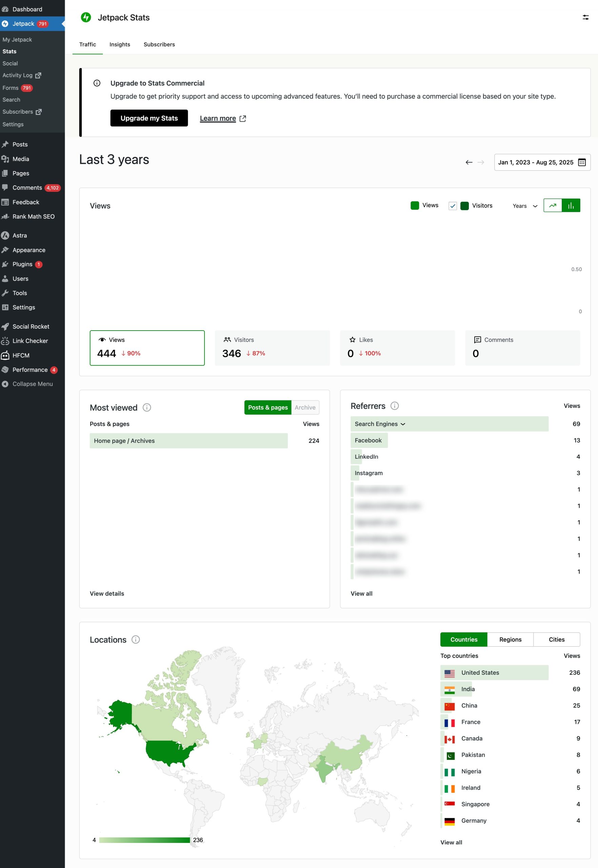Select Posts & pages toggle in Most viewed

point(268,408)
